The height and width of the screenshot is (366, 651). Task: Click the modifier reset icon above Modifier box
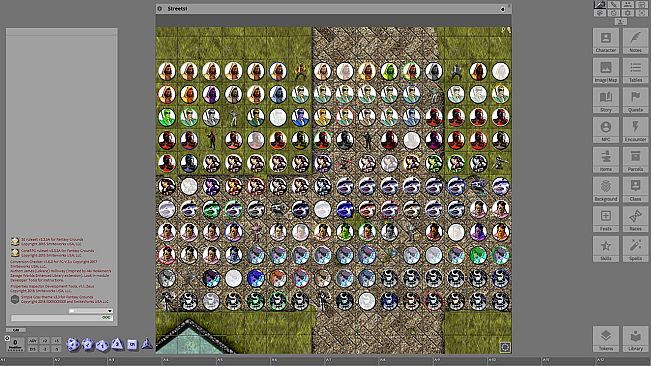(x=7, y=338)
